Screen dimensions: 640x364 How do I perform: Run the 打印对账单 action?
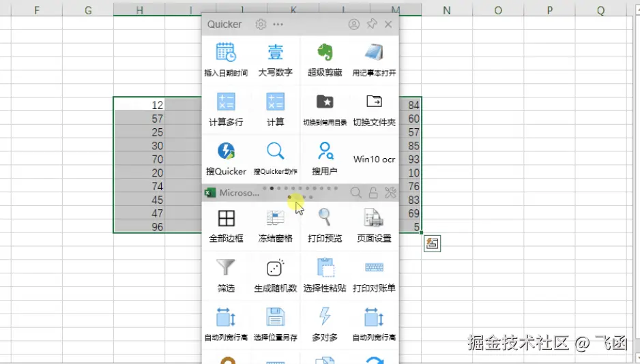[x=375, y=275]
